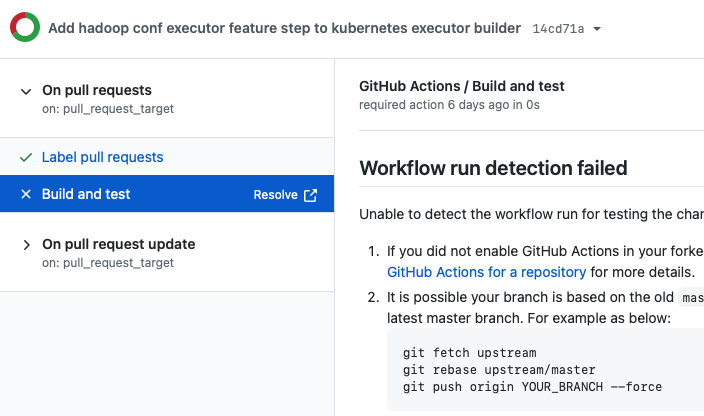Click the On pull requests heading
Image resolution: width=704 pixels, height=416 pixels.
coord(97,90)
